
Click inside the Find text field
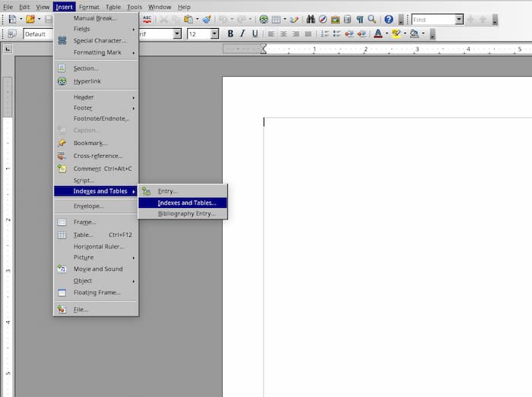click(432, 19)
